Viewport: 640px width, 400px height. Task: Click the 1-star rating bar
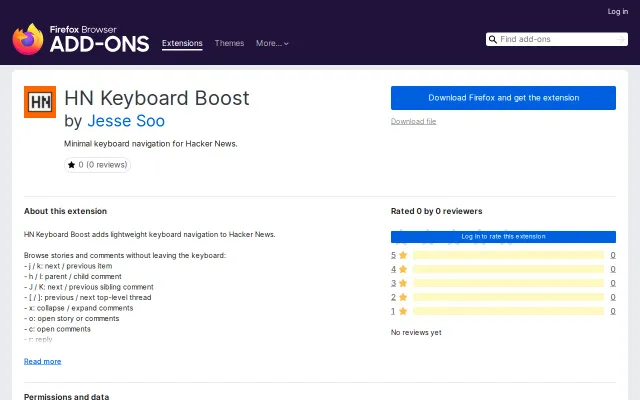509,311
